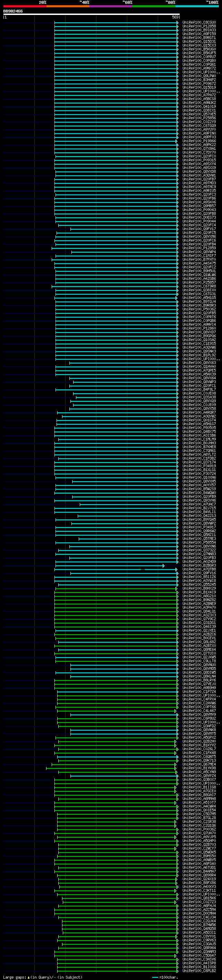The image size is (222, 980).
Task: Select the UniRef100_P34919 label
Action: tap(199, 465)
